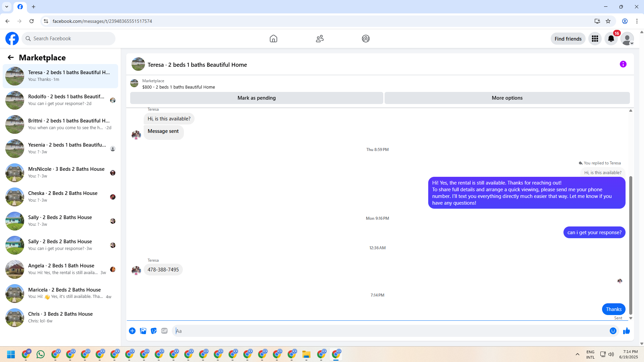This screenshot has width=644, height=362.
Task: Open the Home feed icon
Action: [274, 39]
